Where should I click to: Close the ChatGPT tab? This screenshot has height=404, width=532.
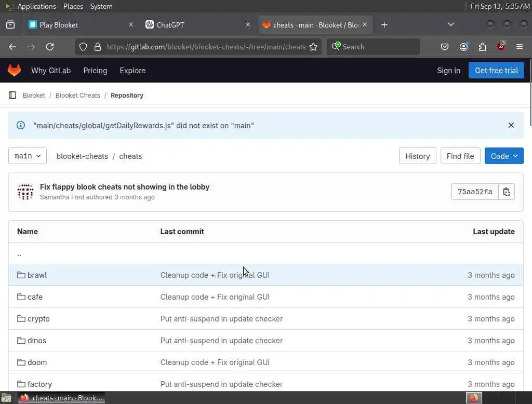pyautogui.click(x=248, y=25)
